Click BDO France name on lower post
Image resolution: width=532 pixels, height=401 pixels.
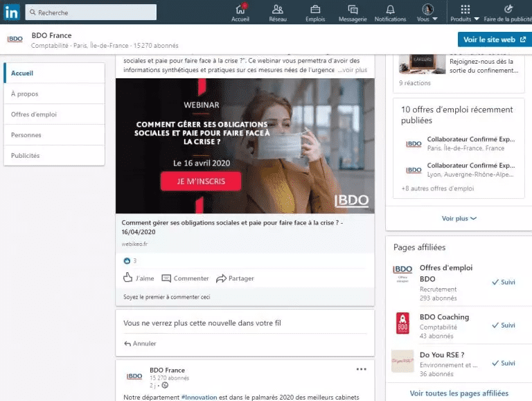pyautogui.click(x=167, y=370)
